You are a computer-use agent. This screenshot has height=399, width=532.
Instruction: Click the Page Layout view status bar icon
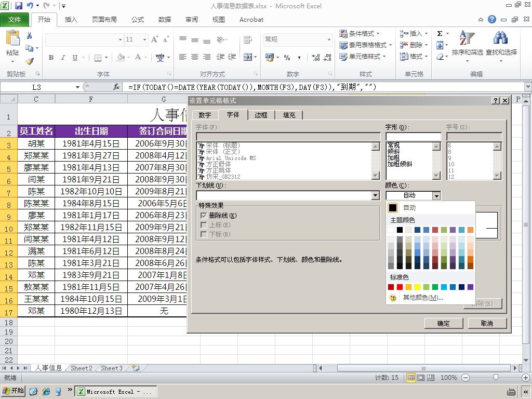[x=421, y=378]
